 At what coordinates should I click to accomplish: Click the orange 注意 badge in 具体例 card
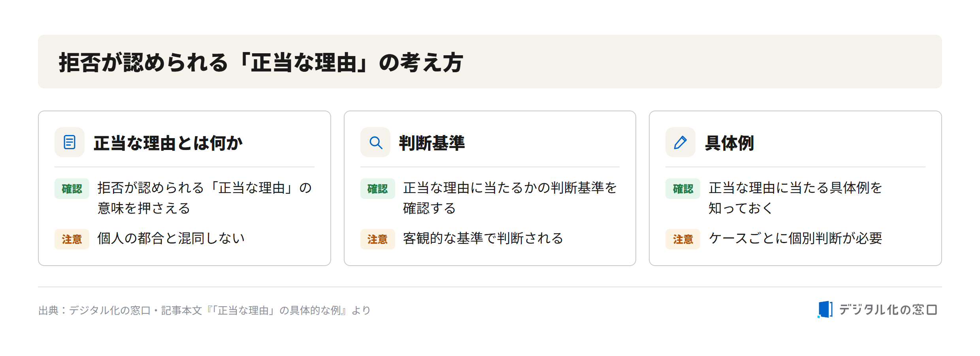point(683,239)
